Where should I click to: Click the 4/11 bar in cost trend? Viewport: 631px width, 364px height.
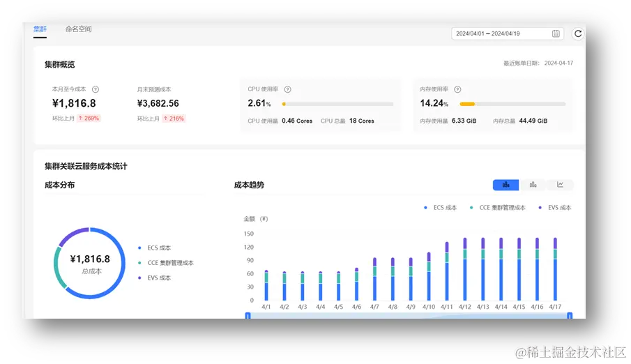coord(447,271)
